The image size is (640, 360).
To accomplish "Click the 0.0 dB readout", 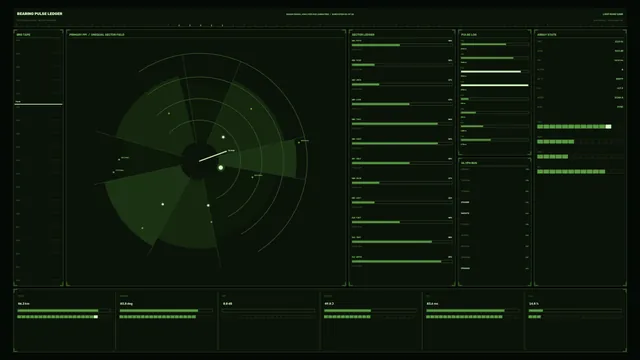I will [x=228, y=304].
